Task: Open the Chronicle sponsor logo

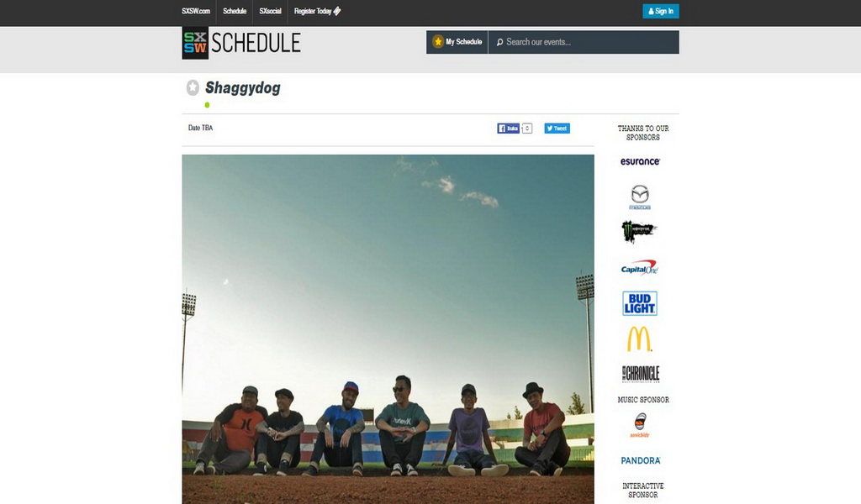Action: (640, 374)
